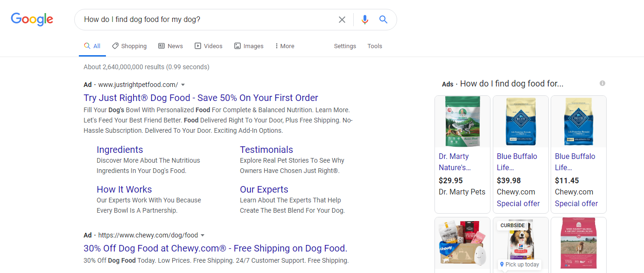Viewport: 644px width, 273px height.
Task: Click the News newspaper icon
Action: pyautogui.click(x=161, y=46)
